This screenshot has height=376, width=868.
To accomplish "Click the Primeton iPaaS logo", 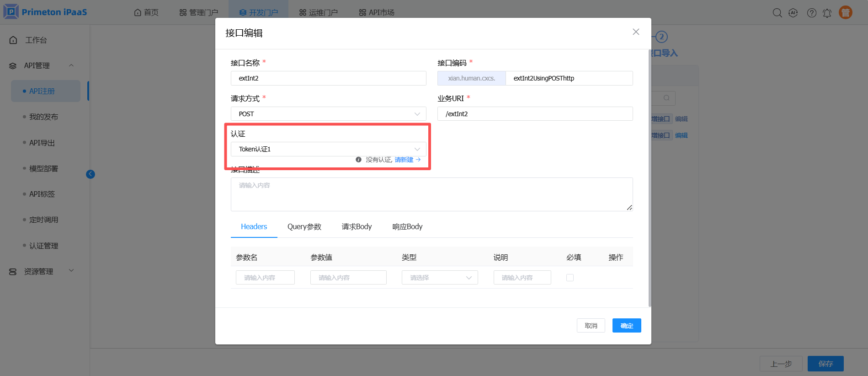I will click(45, 12).
